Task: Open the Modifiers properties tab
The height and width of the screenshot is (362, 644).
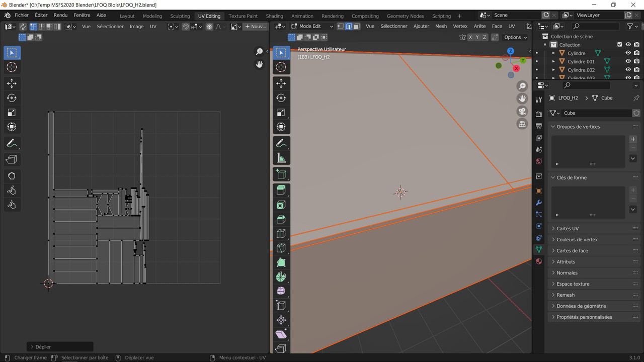Action: pos(539,203)
